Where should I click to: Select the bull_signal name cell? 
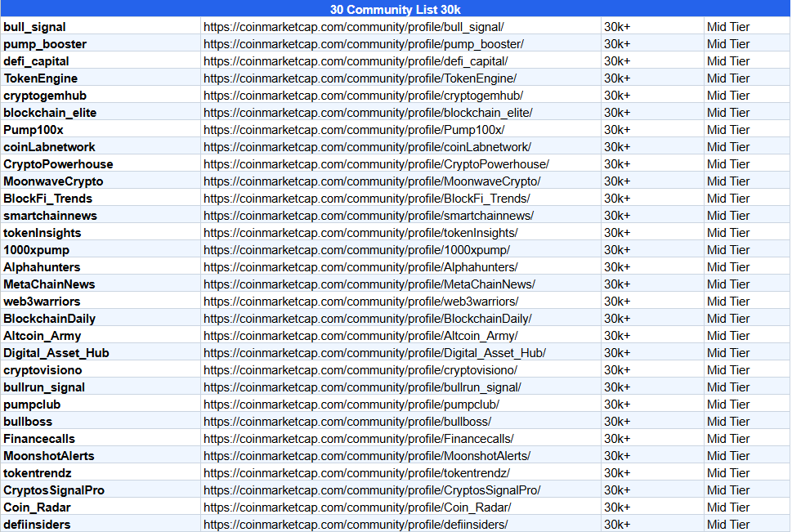pos(101,27)
